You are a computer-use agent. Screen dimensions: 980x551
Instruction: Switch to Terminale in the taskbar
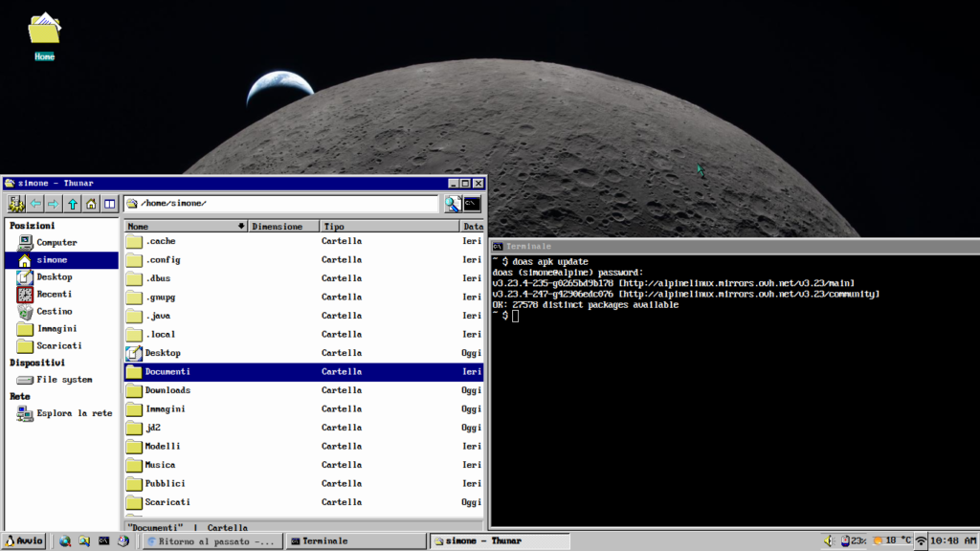[356, 541]
